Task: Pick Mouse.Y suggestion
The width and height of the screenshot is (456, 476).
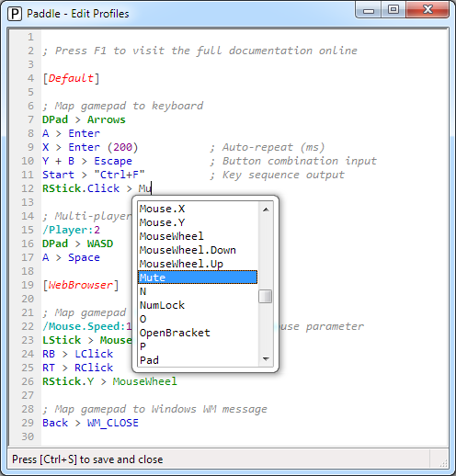Action: click(x=198, y=222)
